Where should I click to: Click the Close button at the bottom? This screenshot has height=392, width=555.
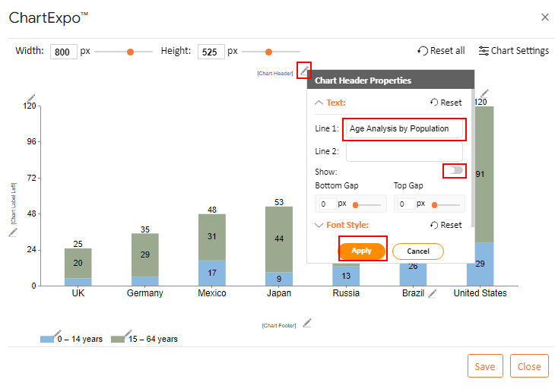[x=529, y=366]
